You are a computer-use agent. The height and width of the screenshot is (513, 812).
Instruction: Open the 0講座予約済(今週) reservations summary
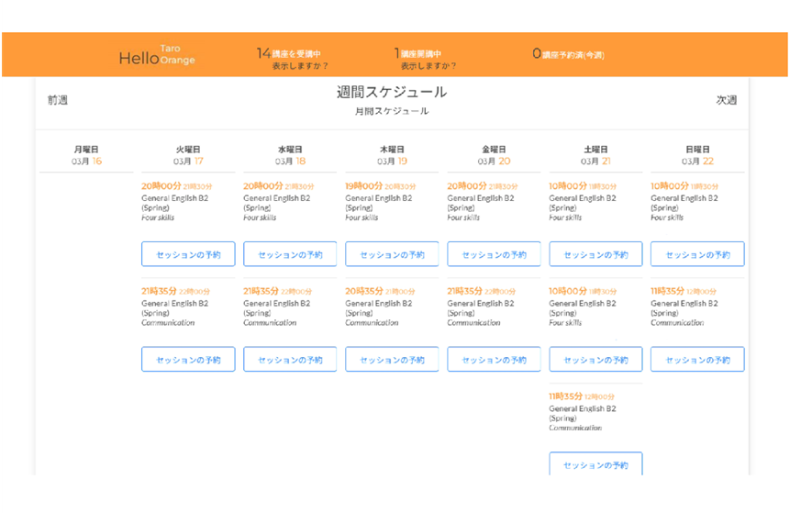(x=568, y=54)
